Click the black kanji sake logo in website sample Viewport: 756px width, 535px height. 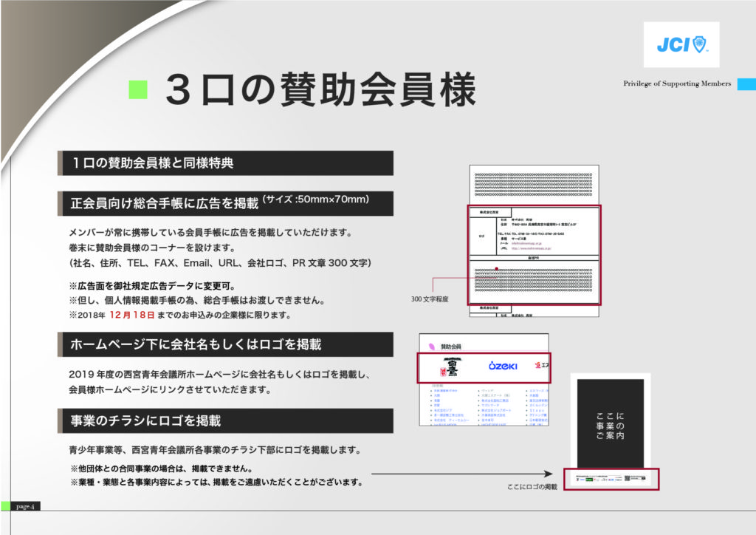(451, 367)
